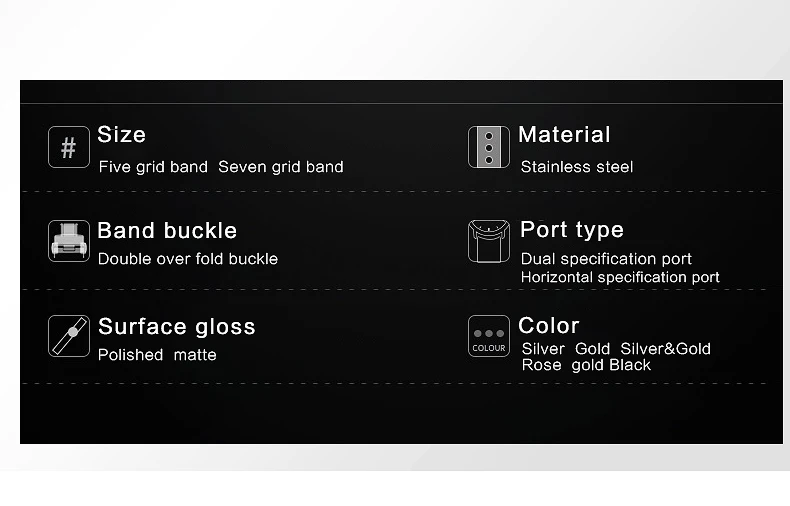790x506 pixels.
Task: Click the COLOUR three-dot icon
Action: click(489, 336)
